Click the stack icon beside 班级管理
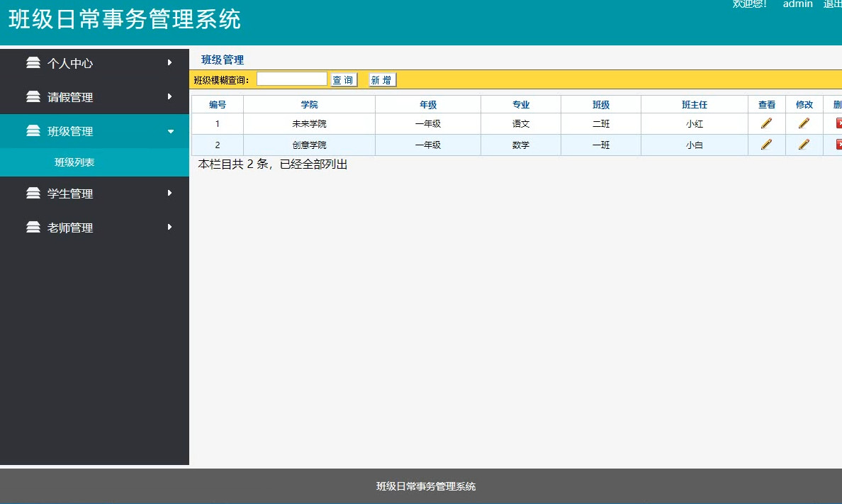 [x=33, y=130]
